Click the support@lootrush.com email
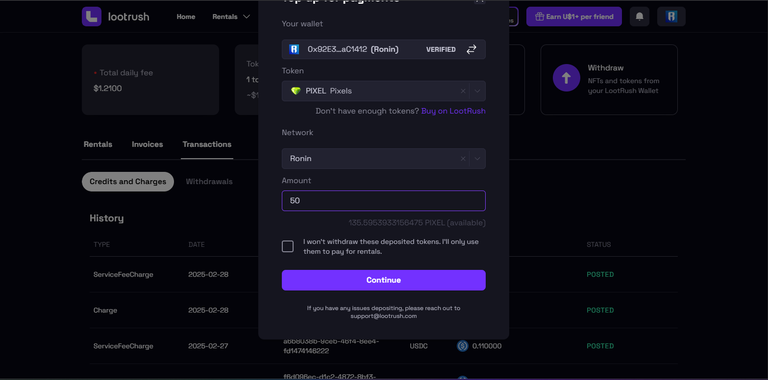Screen dimensions: 768x380 coord(384,316)
